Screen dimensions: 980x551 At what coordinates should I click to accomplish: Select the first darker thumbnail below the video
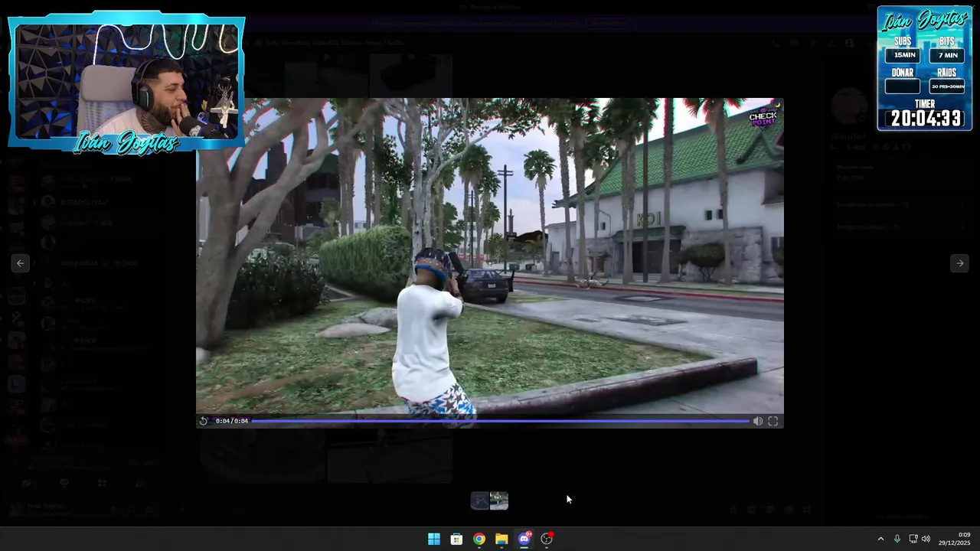[x=480, y=500]
